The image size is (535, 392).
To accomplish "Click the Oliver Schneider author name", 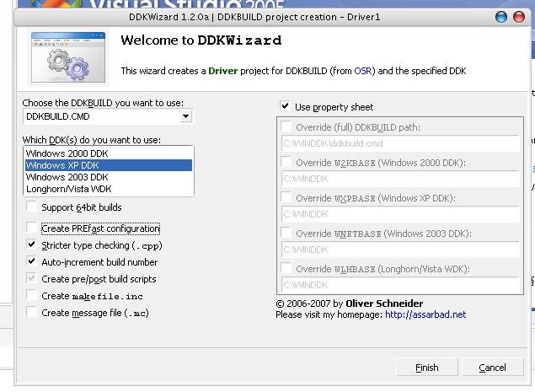I will (384, 303).
